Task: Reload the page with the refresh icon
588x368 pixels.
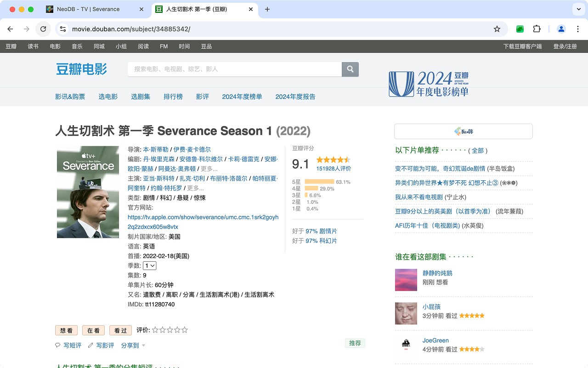Action: click(x=43, y=29)
